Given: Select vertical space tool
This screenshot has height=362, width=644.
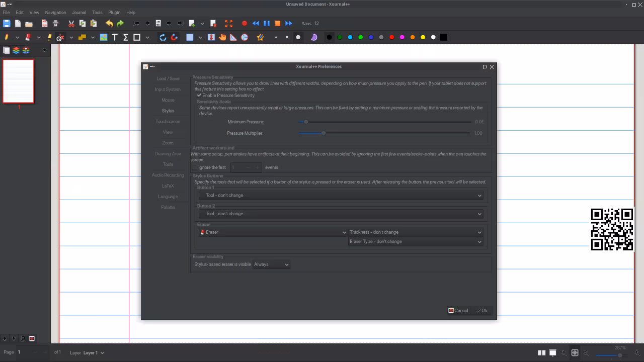Looking at the screenshot, I should (211, 37).
